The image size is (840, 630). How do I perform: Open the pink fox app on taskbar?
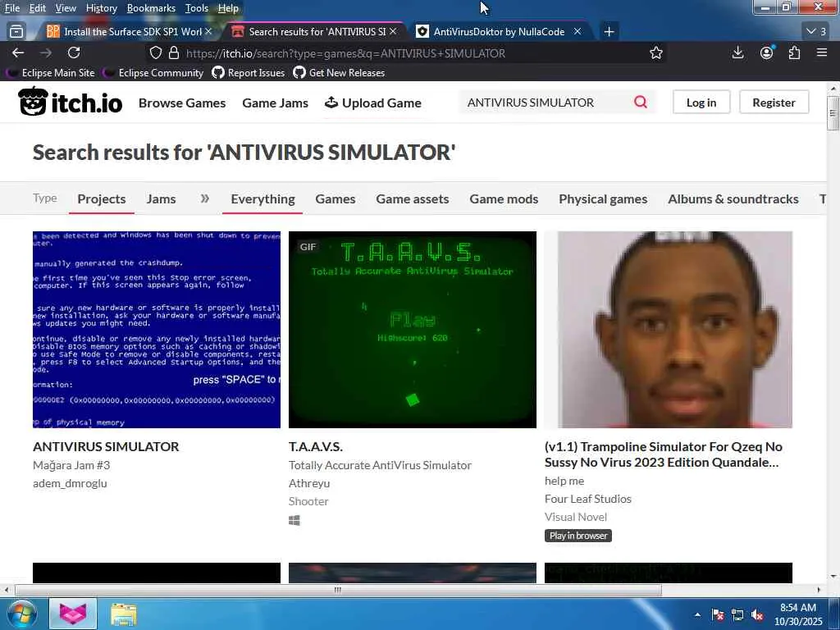(x=73, y=614)
